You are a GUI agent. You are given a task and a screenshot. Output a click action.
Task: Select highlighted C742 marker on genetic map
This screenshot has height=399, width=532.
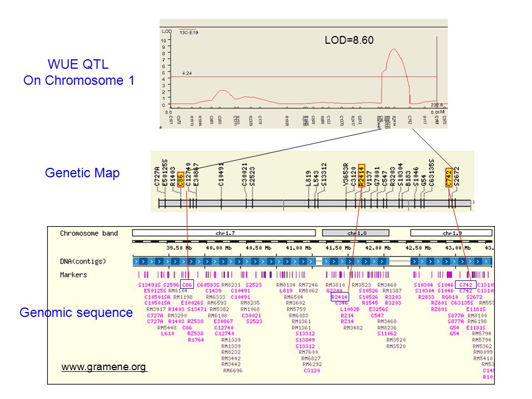[x=449, y=177]
